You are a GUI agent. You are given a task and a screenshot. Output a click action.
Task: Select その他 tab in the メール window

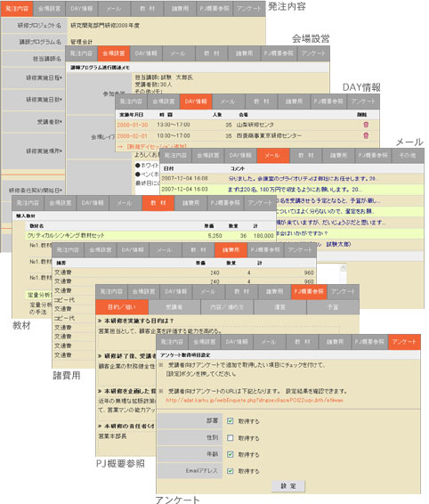click(408, 156)
